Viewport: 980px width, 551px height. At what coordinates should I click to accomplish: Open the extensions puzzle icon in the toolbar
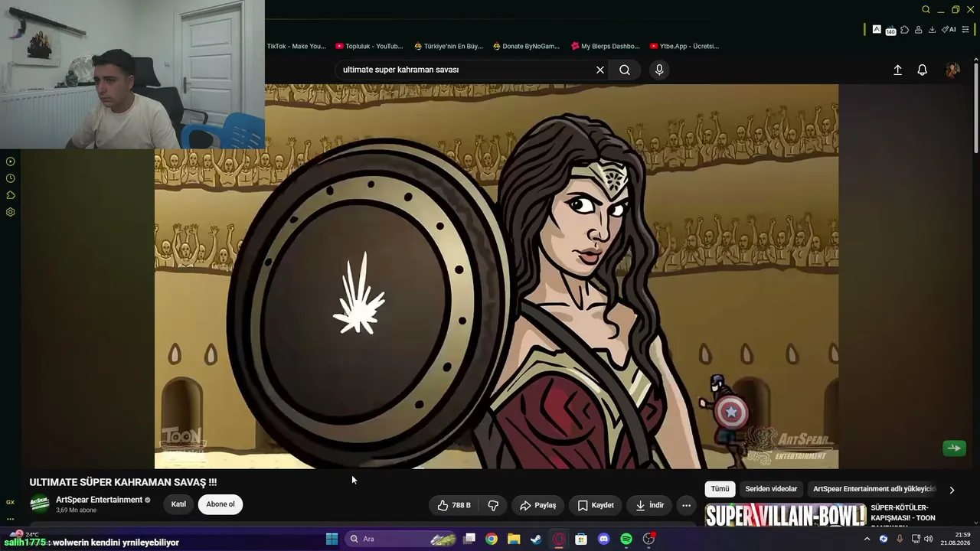pos(904,30)
